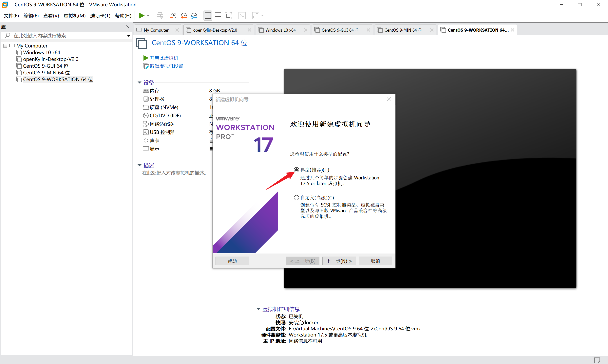The width and height of the screenshot is (608, 364).
Task: Select the 典型(推荐)(T) radio option
Action: tap(296, 170)
